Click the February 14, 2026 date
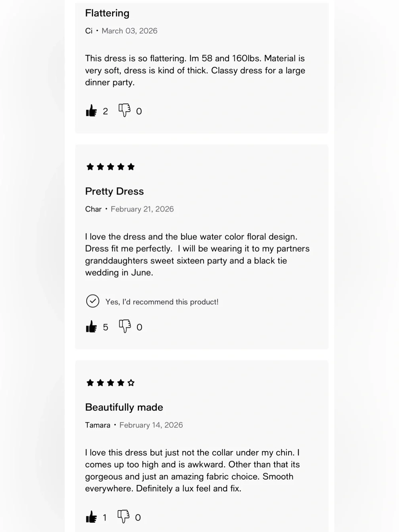This screenshot has height=532, width=399. (x=151, y=425)
